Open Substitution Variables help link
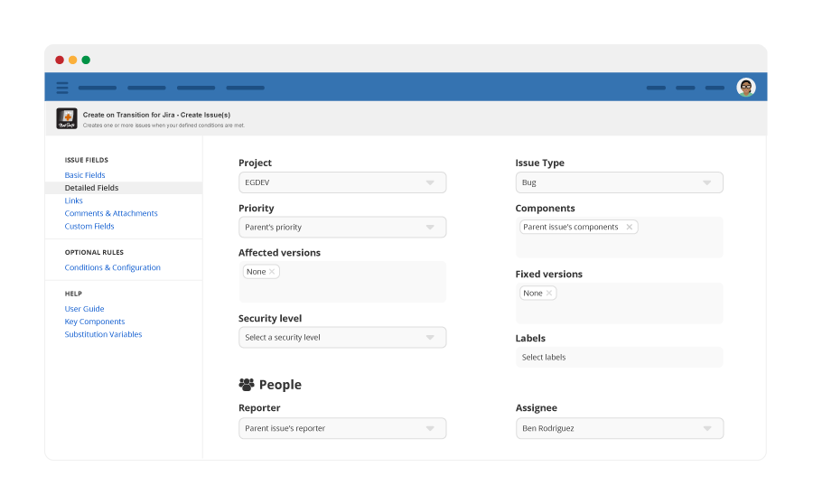This screenshot has height=504, width=813. pyautogui.click(x=103, y=334)
